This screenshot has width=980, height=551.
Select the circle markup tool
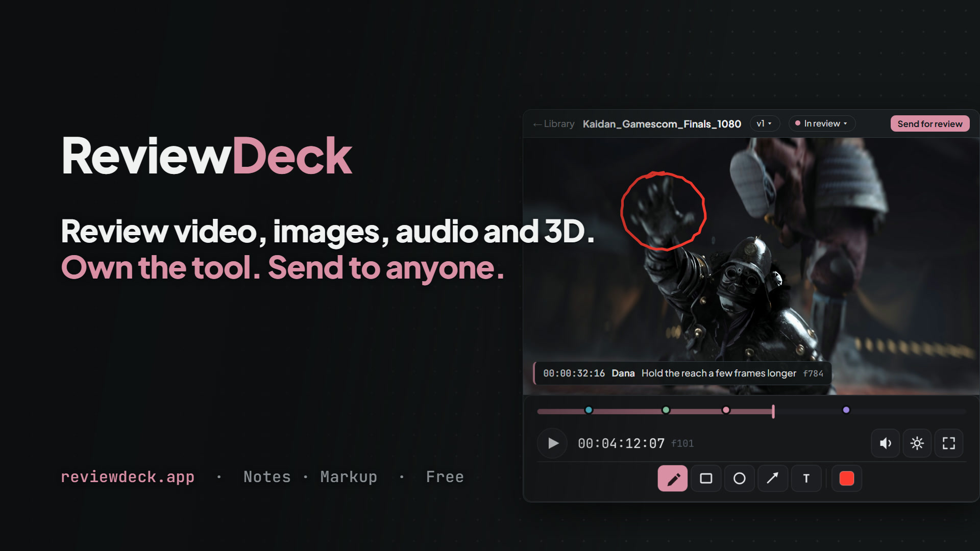pyautogui.click(x=739, y=478)
